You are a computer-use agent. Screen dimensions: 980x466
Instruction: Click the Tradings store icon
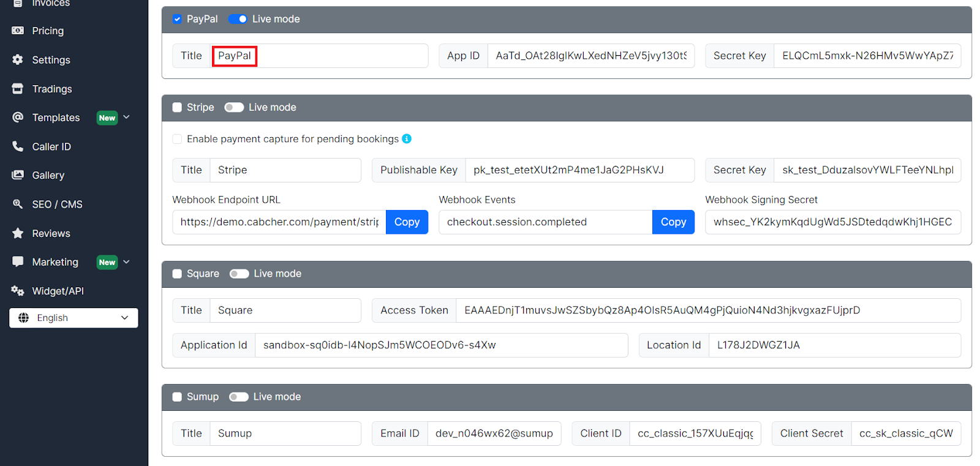[x=18, y=89]
